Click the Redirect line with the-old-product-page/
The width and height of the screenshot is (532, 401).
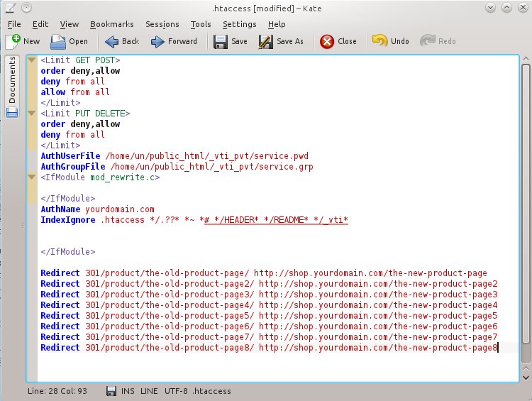(x=264, y=273)
